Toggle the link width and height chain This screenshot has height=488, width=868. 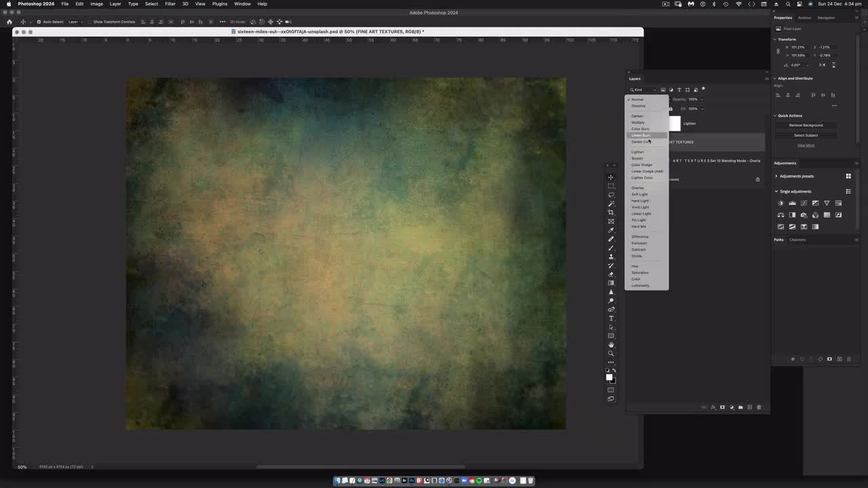pos(778,51)
